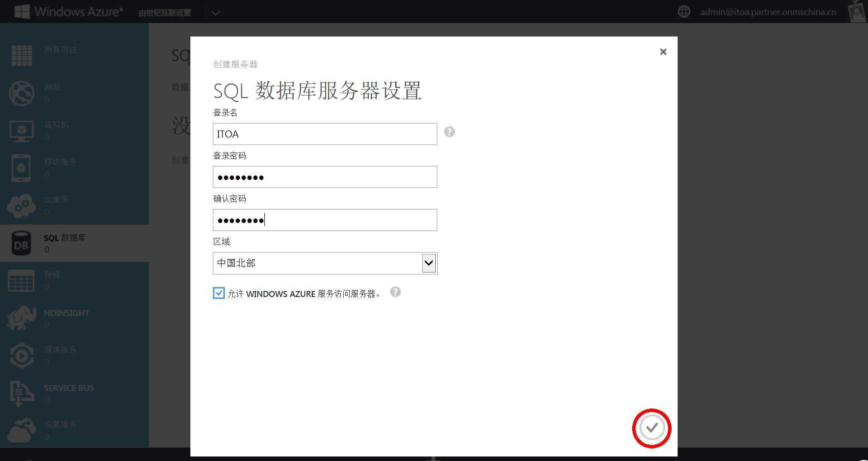The width and height of the screenshot is (868, 461).
Task: Click the 创建服务器 breadcrumb text
Action: (x=235, y=64)
